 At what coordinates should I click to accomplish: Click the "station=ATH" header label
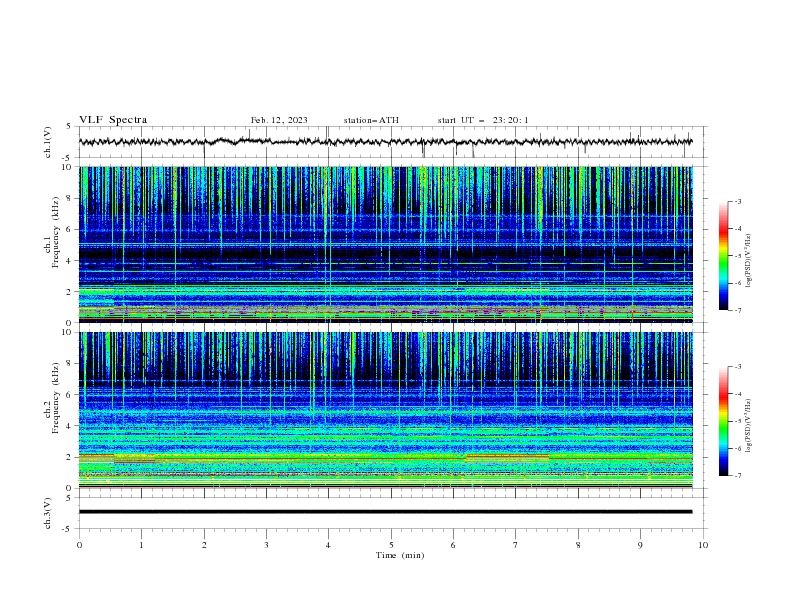pos(371,120)
